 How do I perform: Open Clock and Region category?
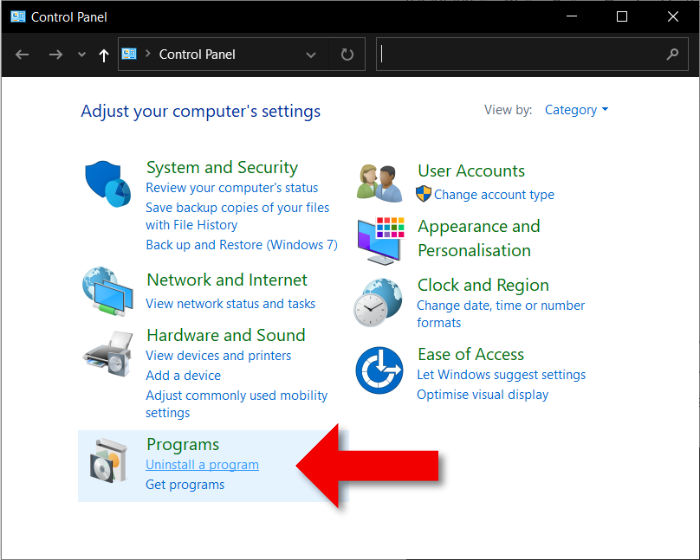[x=483, y=285]
